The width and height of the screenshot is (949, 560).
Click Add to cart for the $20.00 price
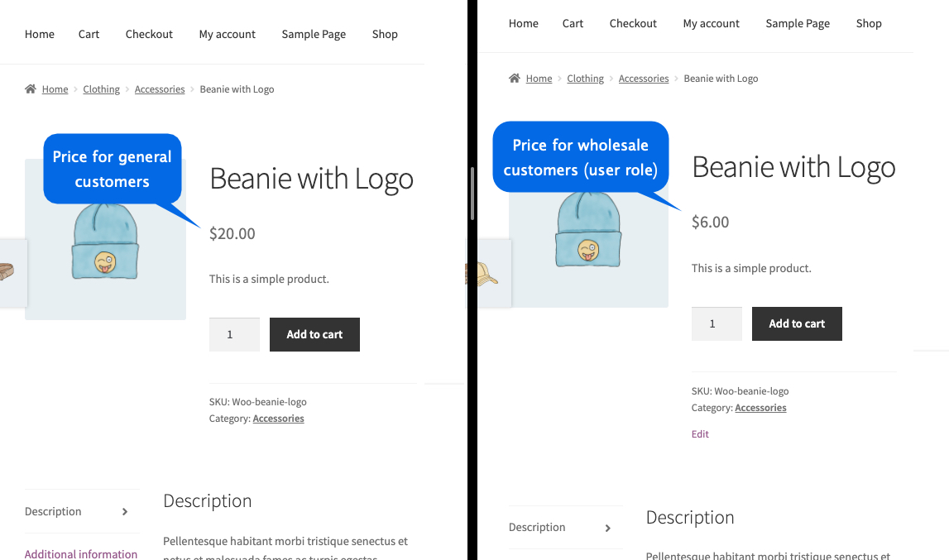(x=314, y=334)
